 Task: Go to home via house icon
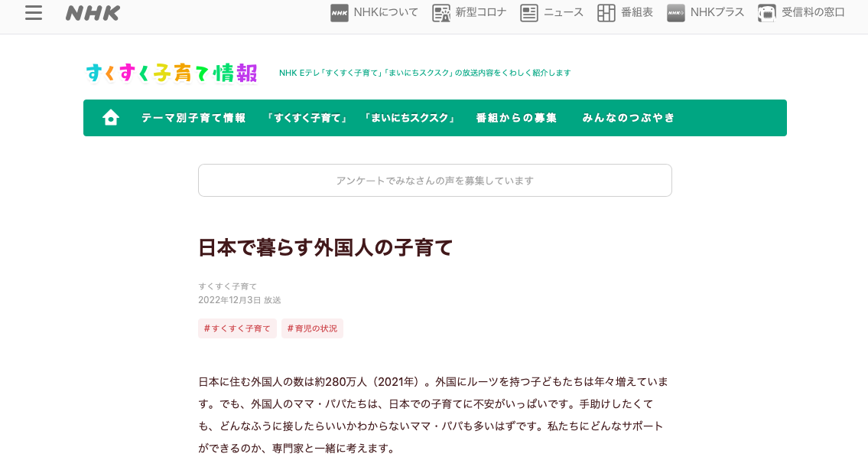coord(111,117)
